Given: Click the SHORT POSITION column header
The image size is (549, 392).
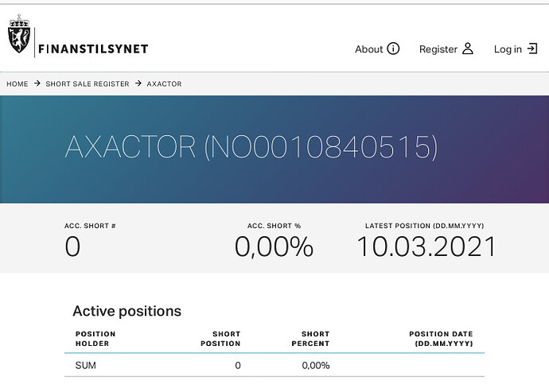Looking at the screenshot, I should [x=220, y=339].
